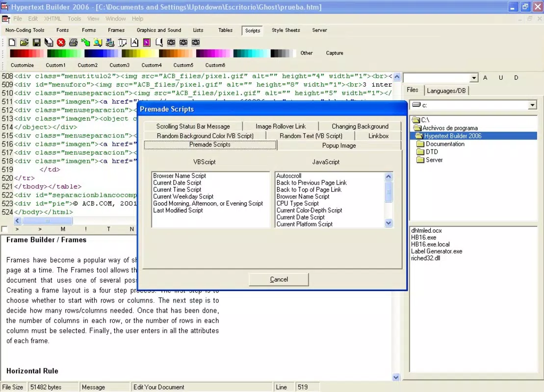This screenshot has width=544, height=392.
Task: Open the drive selection dropdown showing c:
Action: (533, 105)
